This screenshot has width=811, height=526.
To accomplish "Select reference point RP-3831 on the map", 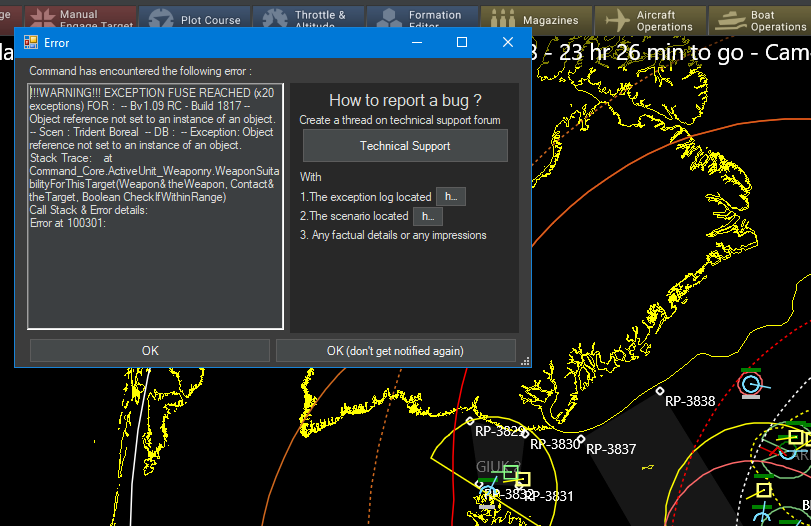I will 549,497.
